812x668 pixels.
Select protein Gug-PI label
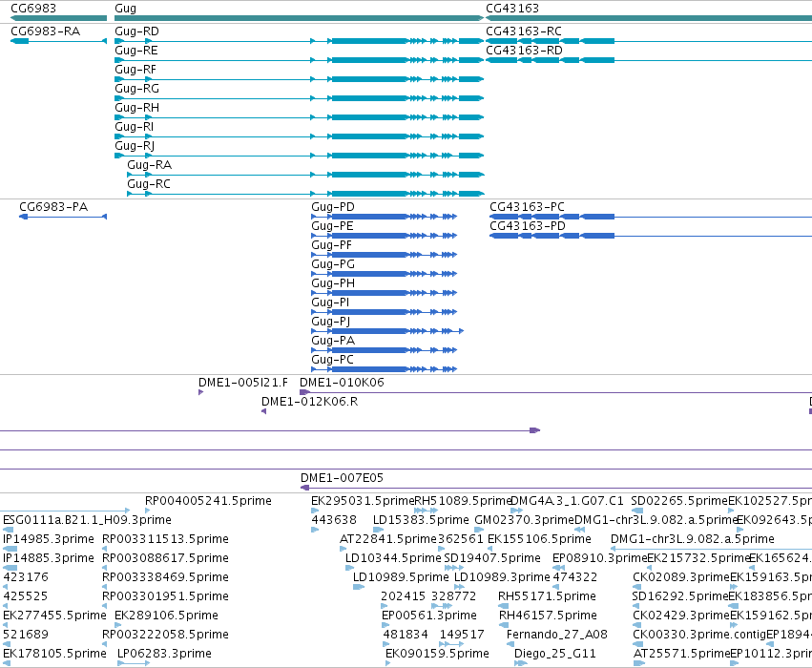tap(330, 303)
